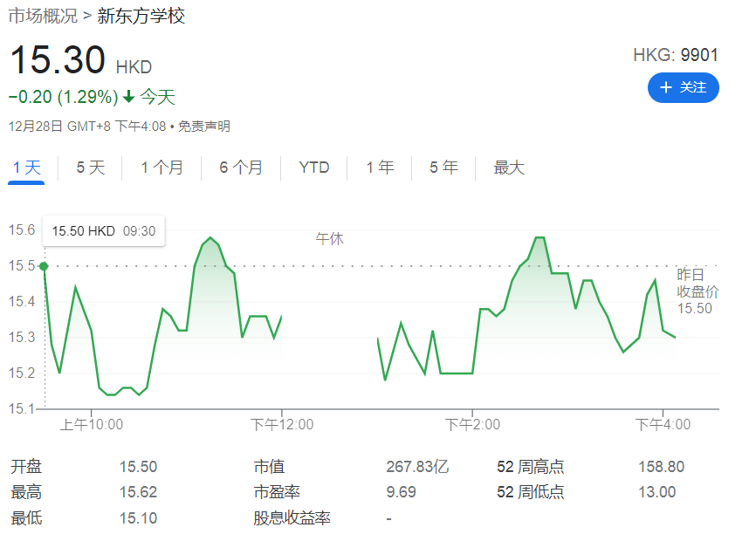Click the 市值 267.83亿 value
Viewport: 756px width, 541px height.
[417, 467]
